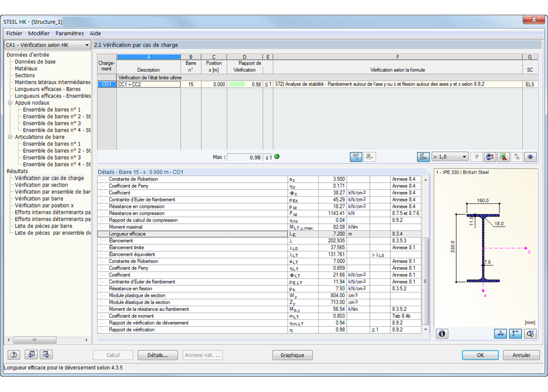Click the CO1 loading cell
The height and width of the screenshot is (392, 548).
[106, 84]
